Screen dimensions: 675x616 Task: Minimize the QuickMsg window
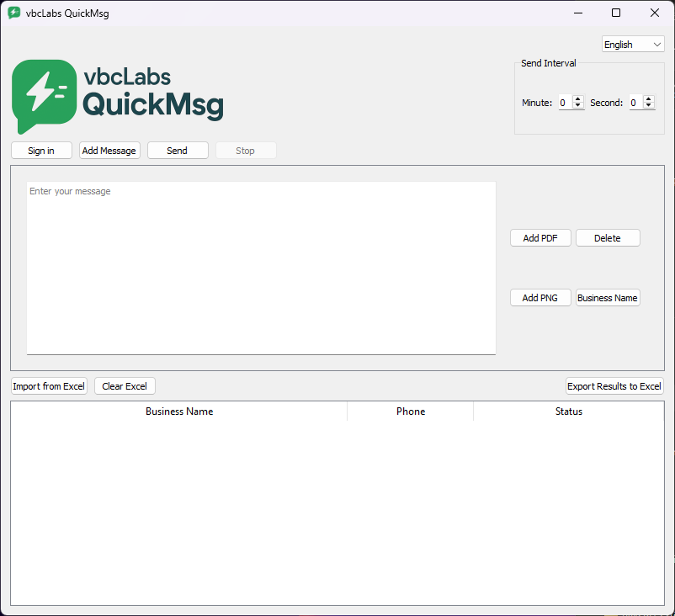click(578, 13)
